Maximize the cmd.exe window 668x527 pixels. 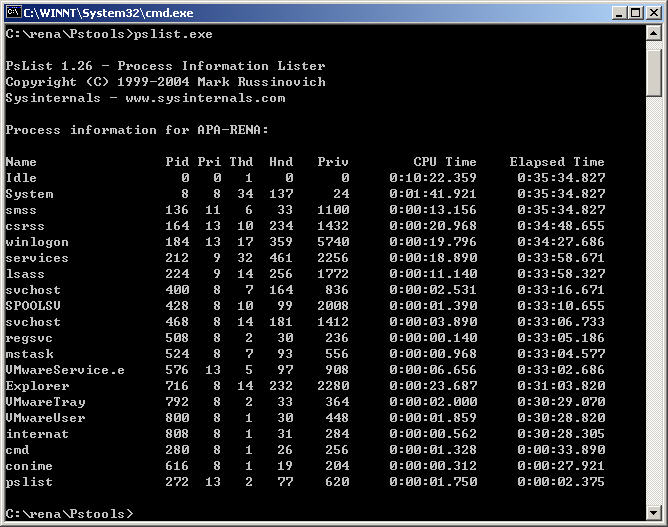point(635,13)
